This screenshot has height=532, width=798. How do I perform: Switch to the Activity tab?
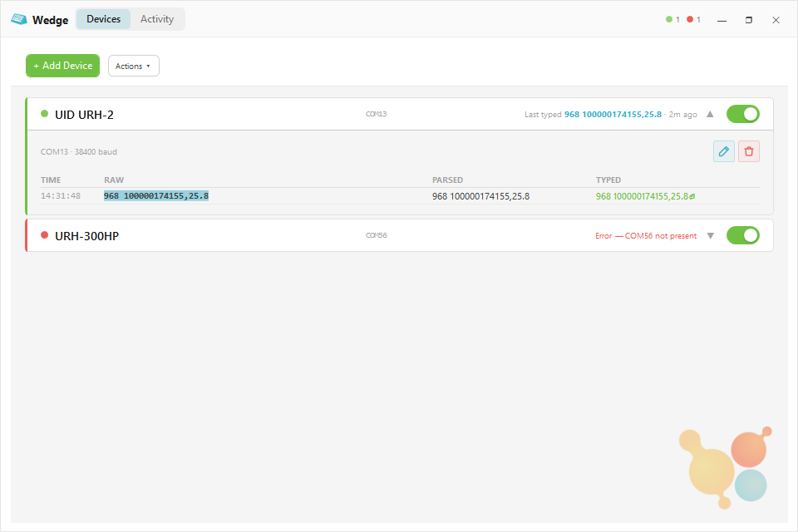point(157,19)
